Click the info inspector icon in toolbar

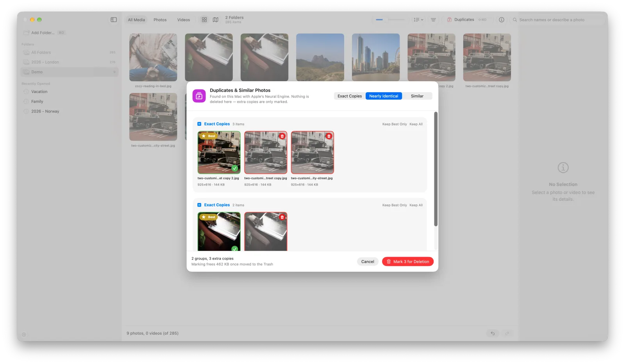point(502,20)
